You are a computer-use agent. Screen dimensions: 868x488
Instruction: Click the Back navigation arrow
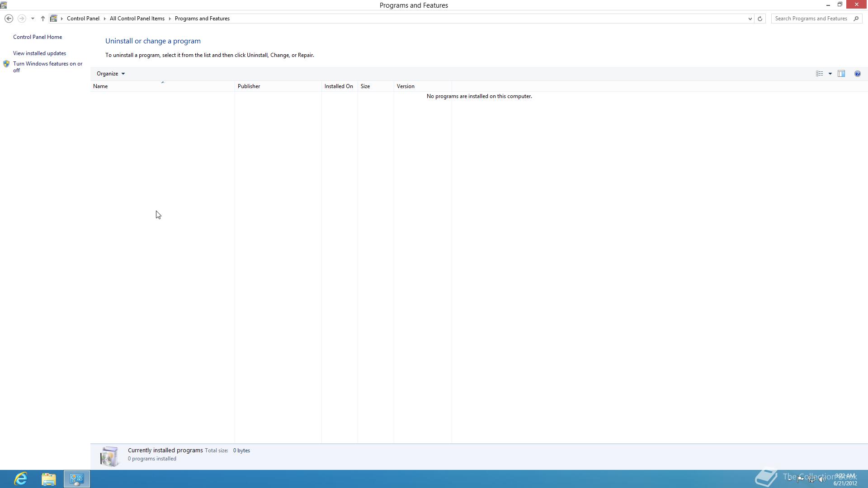9,19
